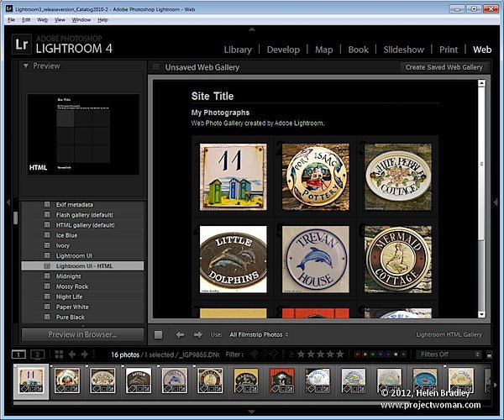The width and height of the screenshot is (504, 420).
Task: Collapse the right panel group arrow
Action: pos(496,202)
